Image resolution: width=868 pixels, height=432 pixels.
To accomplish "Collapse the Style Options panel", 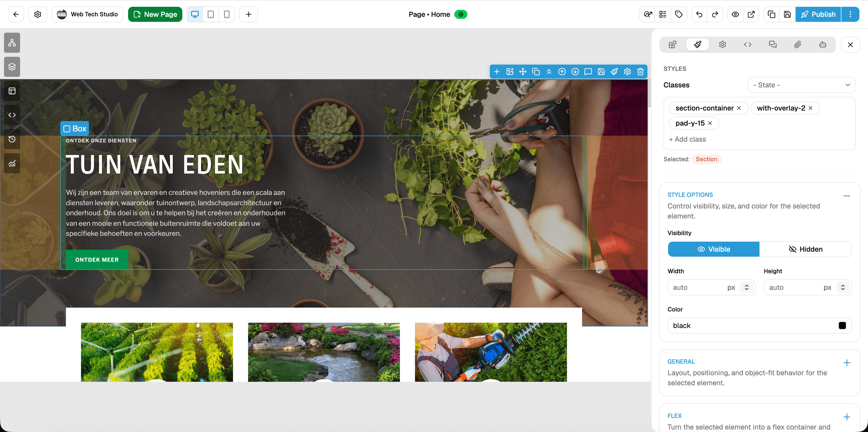I will (846, 196).
